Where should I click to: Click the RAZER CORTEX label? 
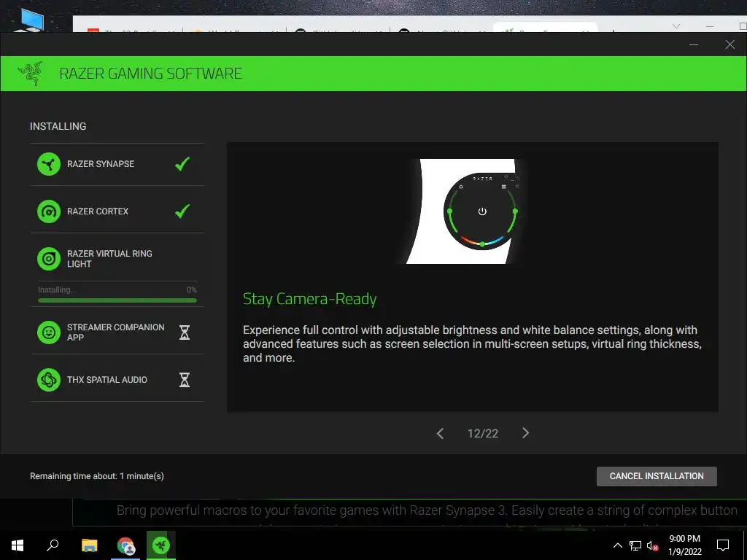point(98,211)
